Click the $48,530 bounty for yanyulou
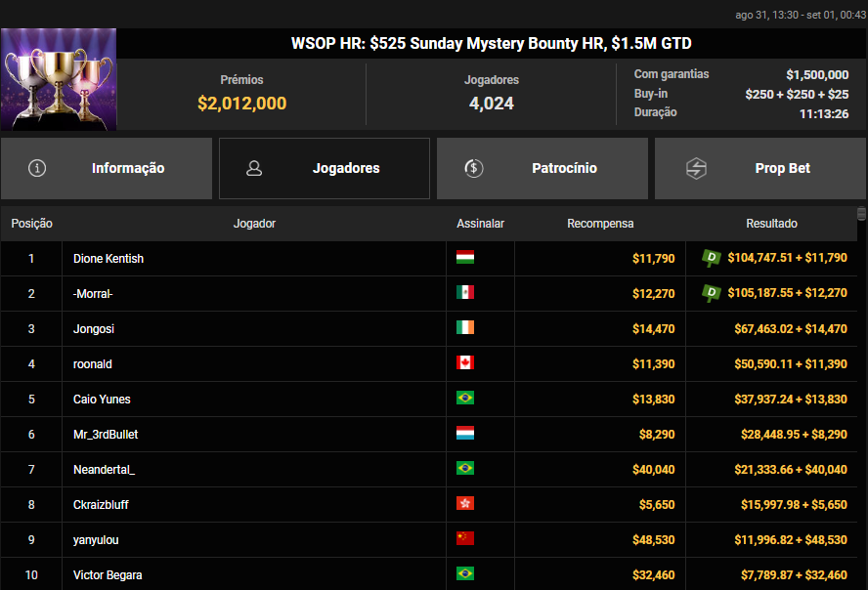The height and width of the screenshot is (590, 868). 654,540
